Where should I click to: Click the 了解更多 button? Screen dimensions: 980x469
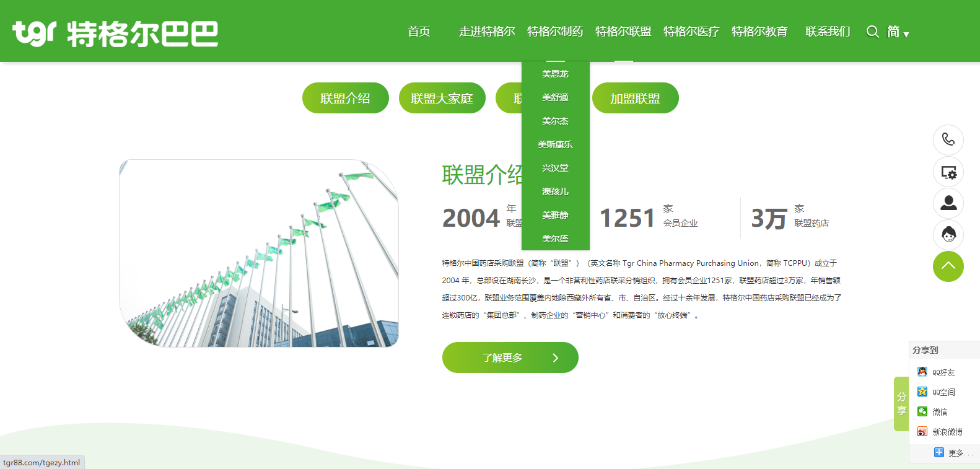point(510,357)
